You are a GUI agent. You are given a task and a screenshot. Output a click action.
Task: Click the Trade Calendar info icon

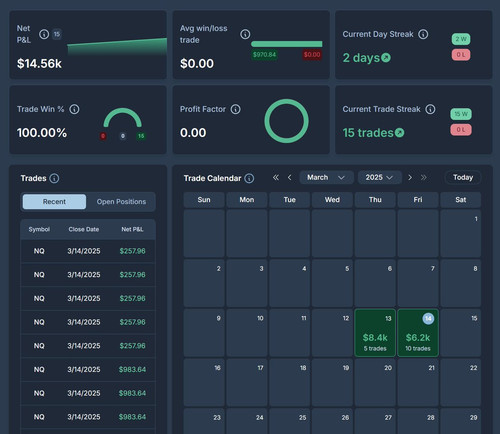tap(249, 178)
